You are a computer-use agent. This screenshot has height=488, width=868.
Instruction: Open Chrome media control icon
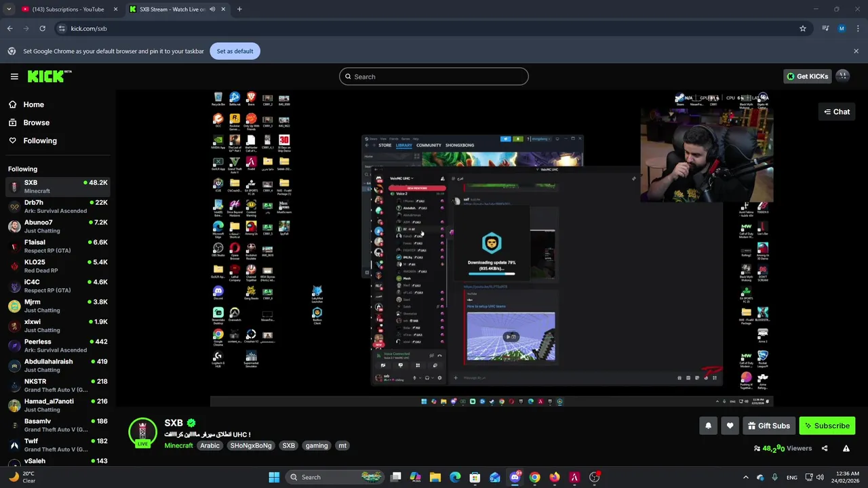pyautogui.click(x=825, y=28)
